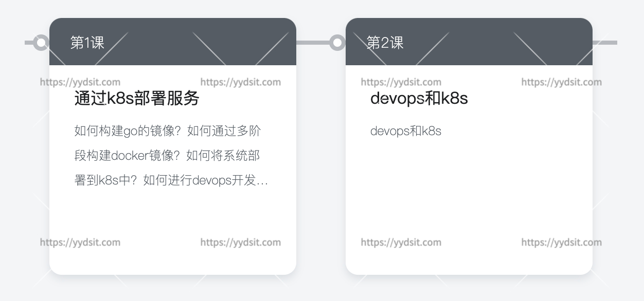Open lesson titled devops和k8s

(419, 98)
